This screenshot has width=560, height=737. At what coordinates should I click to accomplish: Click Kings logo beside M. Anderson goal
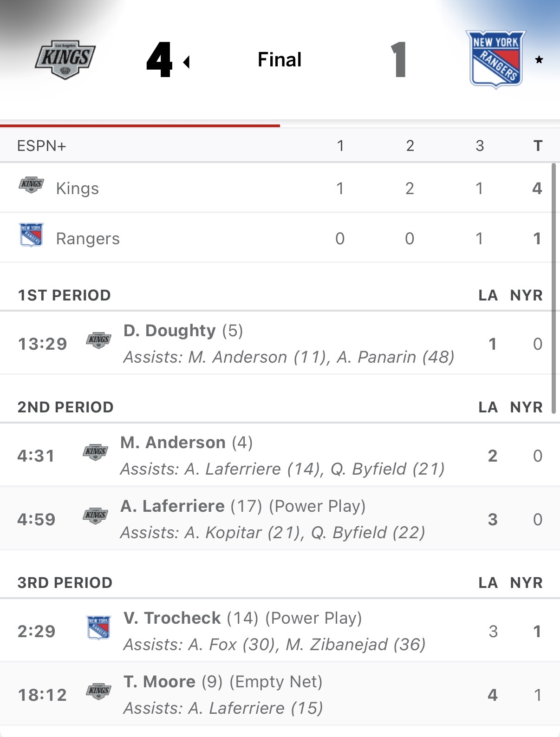point(96,452)
